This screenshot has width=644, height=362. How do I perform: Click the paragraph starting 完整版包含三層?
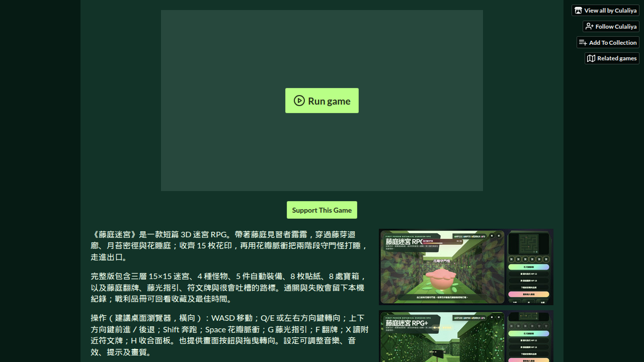pos(230,287)
